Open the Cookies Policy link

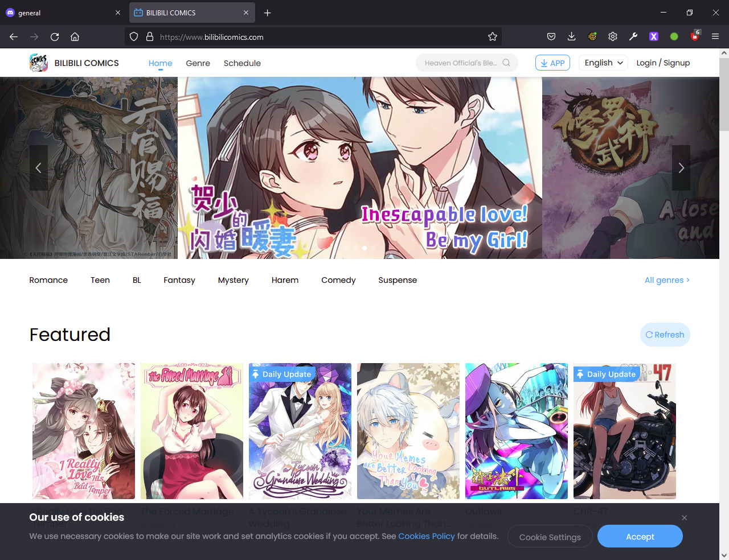[426, 536]
